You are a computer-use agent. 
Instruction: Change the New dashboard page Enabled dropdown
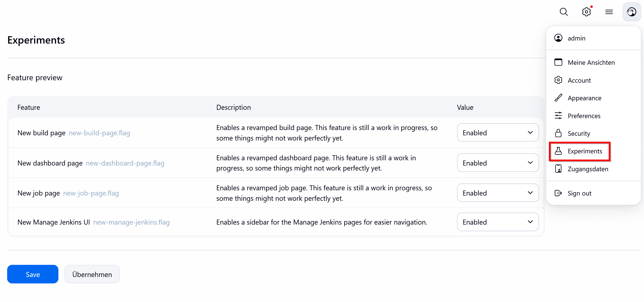click(498, 163)
